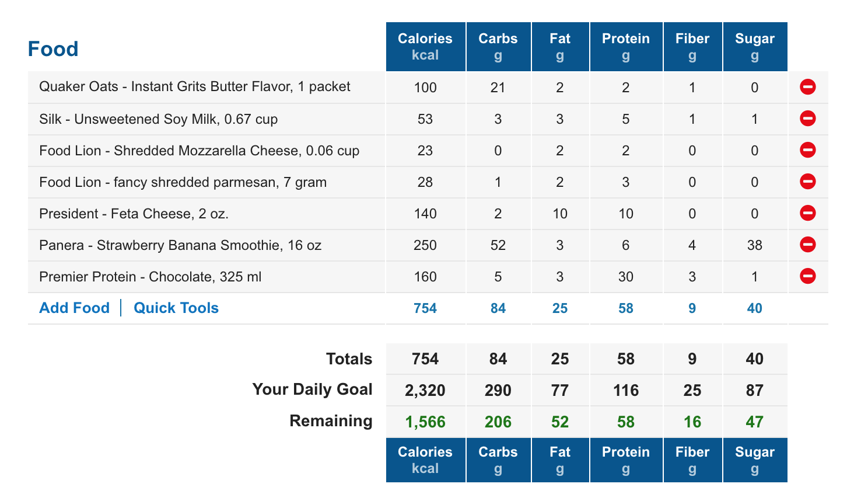Image resolution: width=868 pixels, height=501 pixels.
Task: Click the Add Food link
Action: coord(74,308)
